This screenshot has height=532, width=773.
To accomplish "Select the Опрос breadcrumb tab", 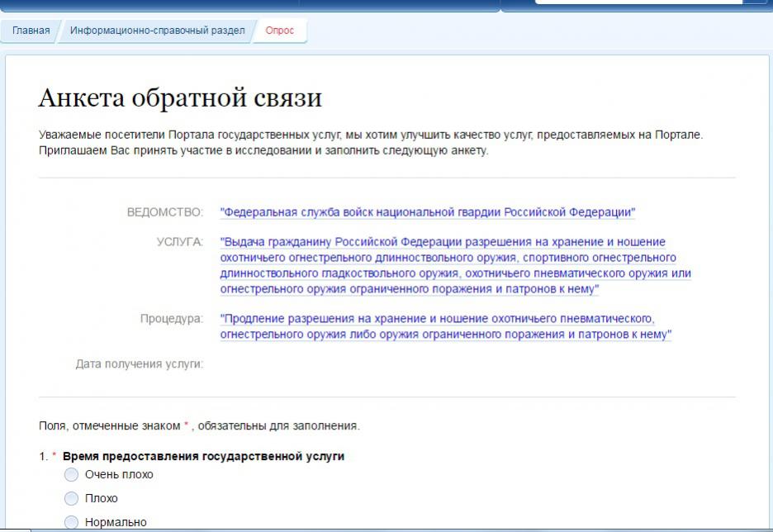I will click(x=279, y=31).
